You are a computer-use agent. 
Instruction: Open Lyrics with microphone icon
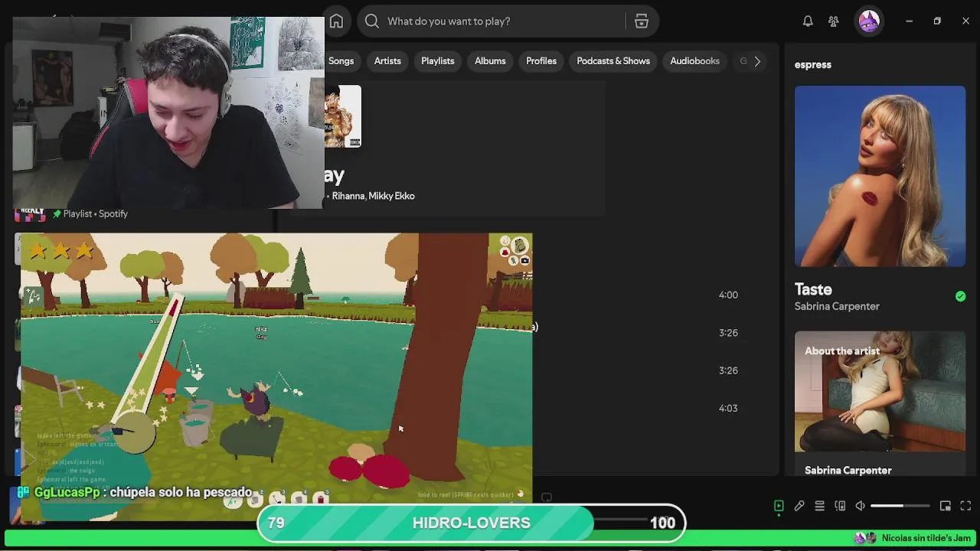[799, 506]
